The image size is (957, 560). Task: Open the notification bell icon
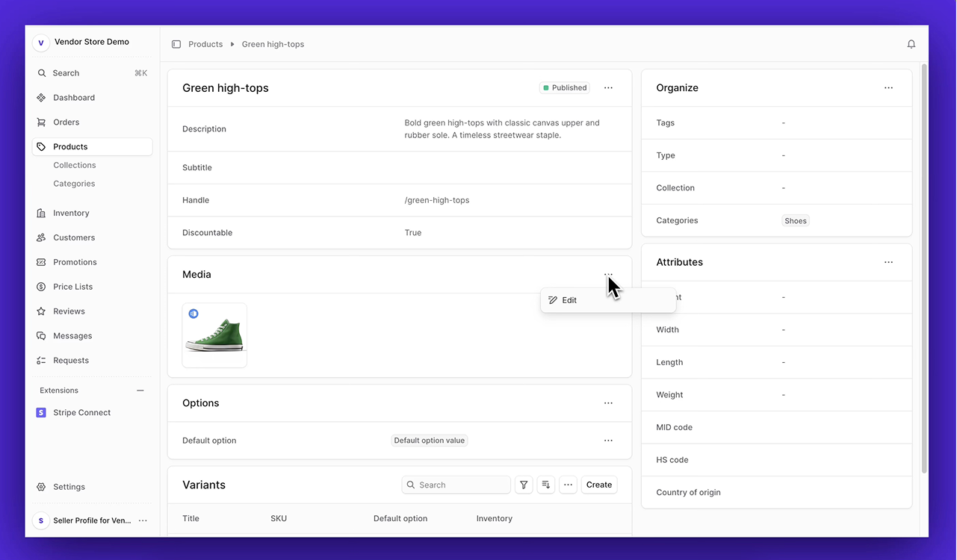(911, 43)
